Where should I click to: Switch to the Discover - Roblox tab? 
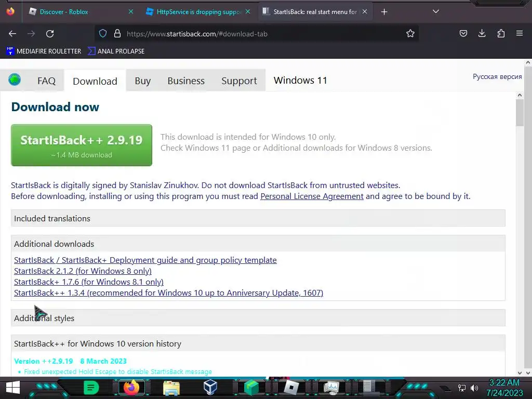(x=81, y=12)
